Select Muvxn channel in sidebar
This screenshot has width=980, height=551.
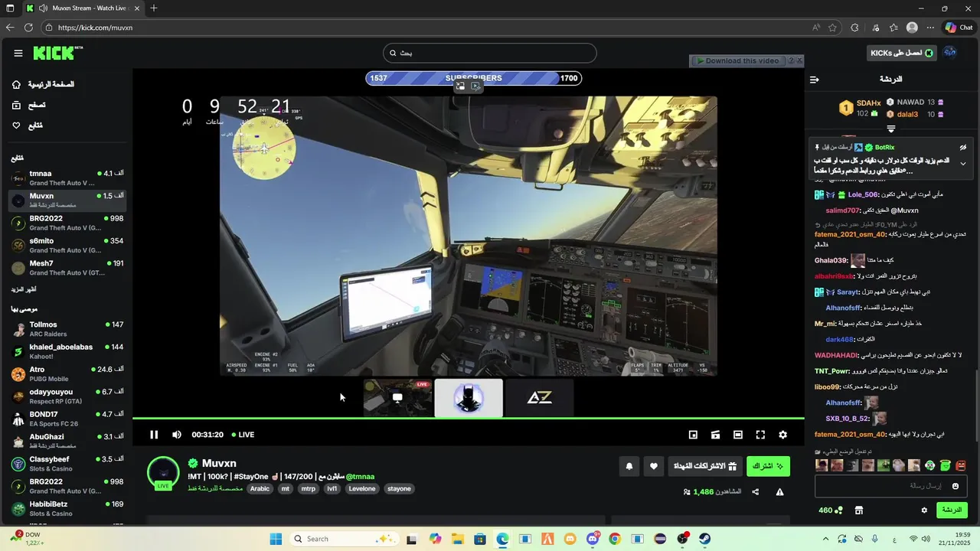point(67,201)
